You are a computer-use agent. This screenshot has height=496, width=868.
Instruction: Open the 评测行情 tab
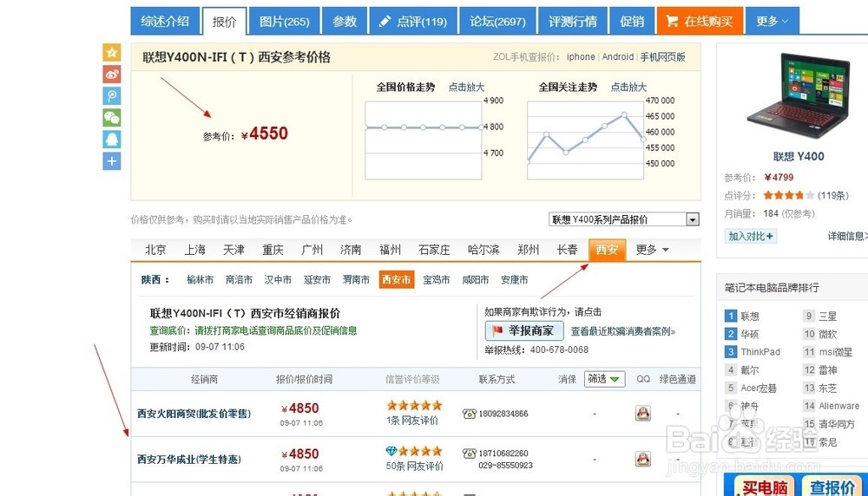point(572,21)
